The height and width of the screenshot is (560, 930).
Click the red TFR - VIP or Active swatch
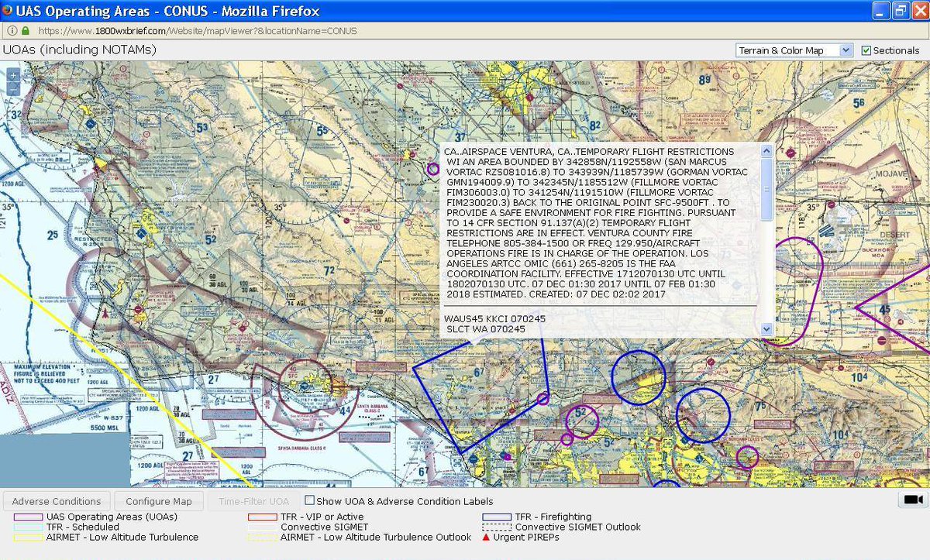point(262,517)
